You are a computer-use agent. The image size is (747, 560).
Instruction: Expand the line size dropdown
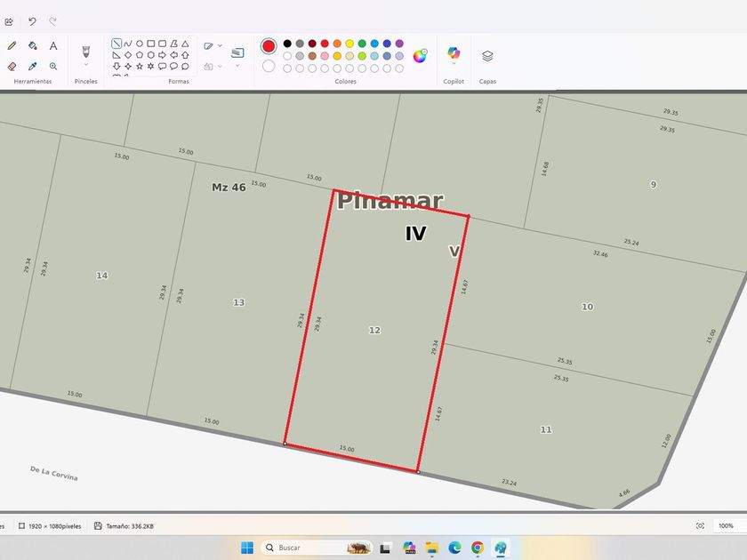coord(237,65)
